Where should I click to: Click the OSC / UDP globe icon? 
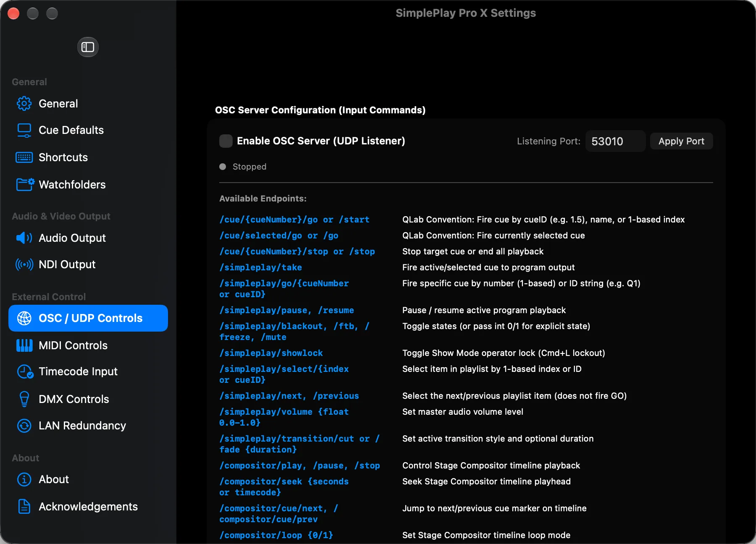[x=24, y=318]
